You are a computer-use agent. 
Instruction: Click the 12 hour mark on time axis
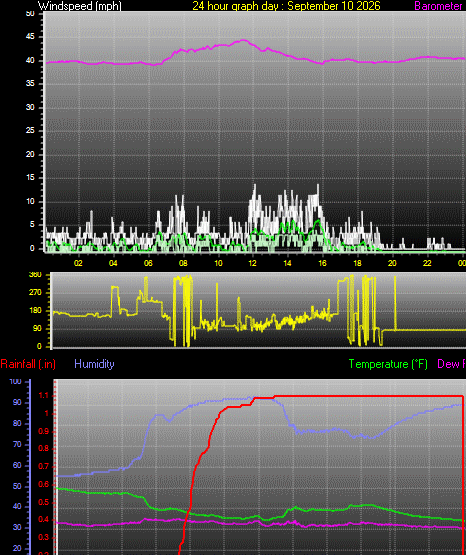[252, 263]
